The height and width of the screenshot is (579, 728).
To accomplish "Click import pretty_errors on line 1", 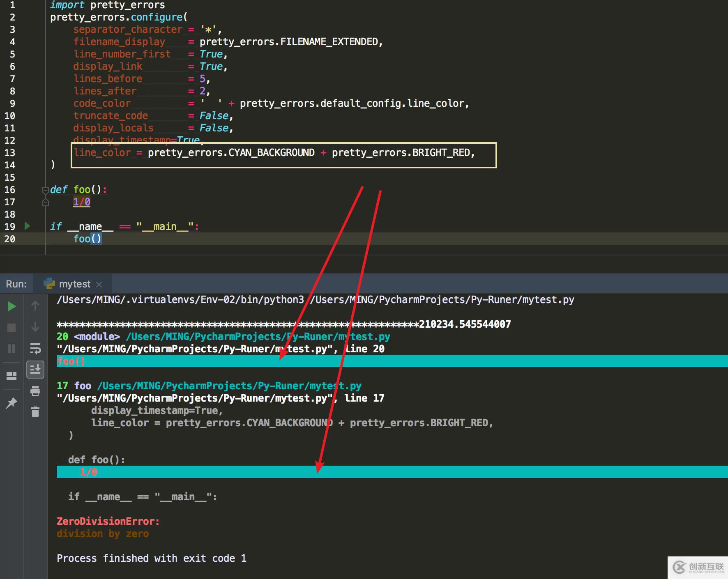I will (107, 5).
